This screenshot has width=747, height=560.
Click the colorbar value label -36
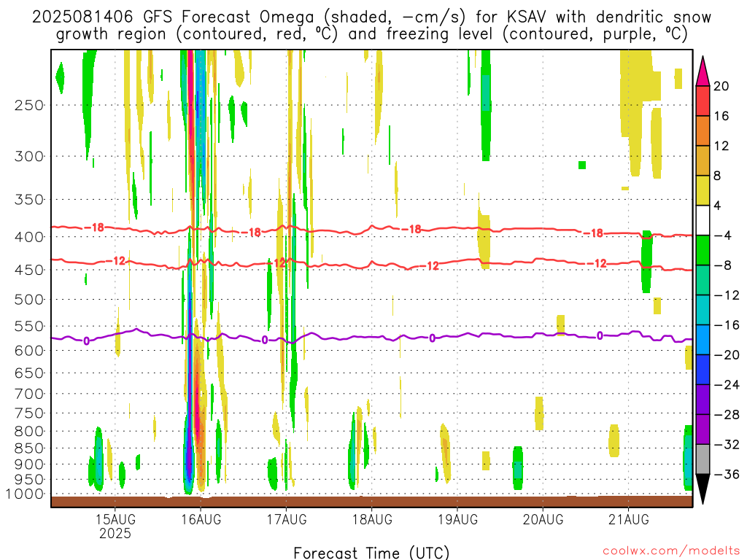coord(727,474)
